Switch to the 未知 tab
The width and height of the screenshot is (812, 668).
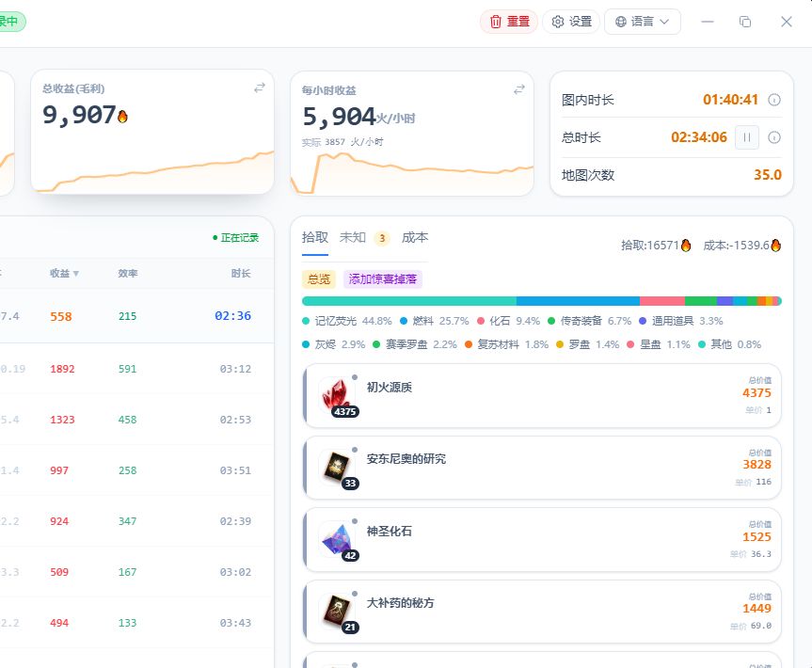click(x=353, y=238)
